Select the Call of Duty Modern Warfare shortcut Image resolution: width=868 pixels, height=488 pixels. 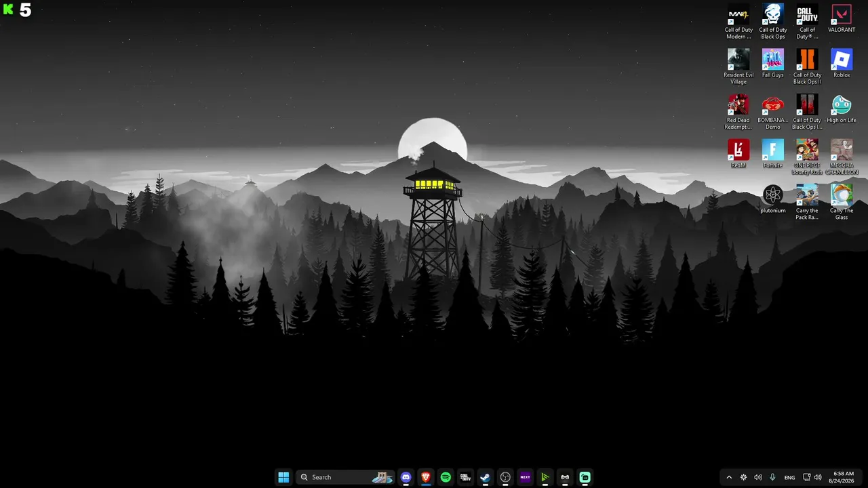tap(738, 22)
